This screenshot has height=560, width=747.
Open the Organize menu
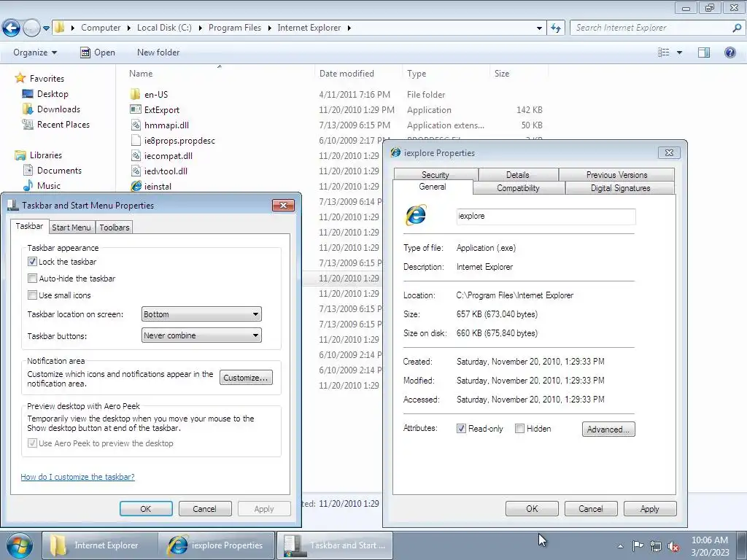coord(35,52)
